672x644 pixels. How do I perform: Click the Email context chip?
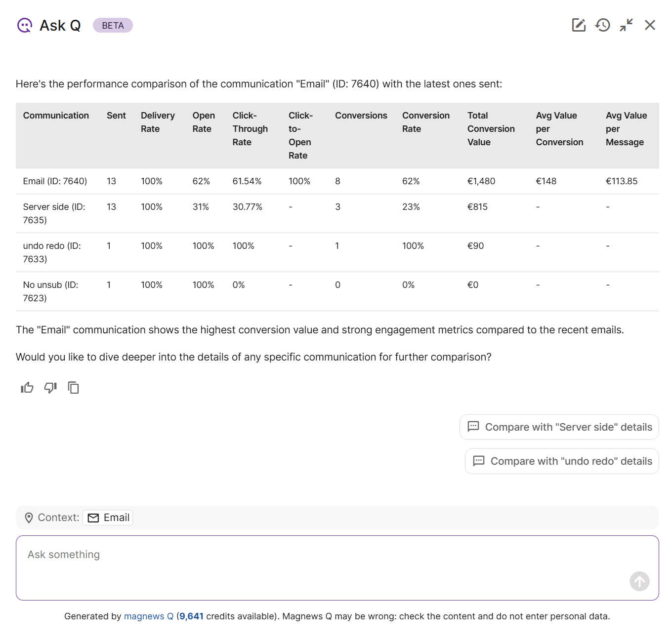pyautogui.click(x=108, y=518)
